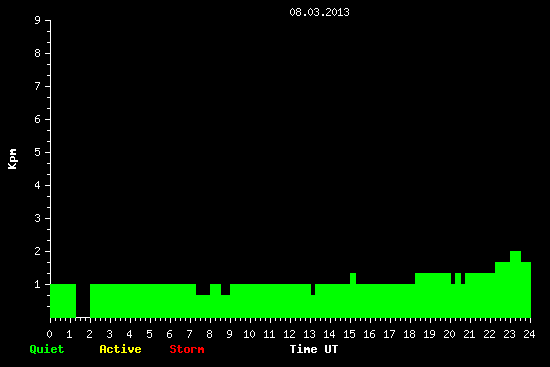Click the narrow dip in bars at hour 13
The height and width of the screenshot is (367, 550).
313,289
